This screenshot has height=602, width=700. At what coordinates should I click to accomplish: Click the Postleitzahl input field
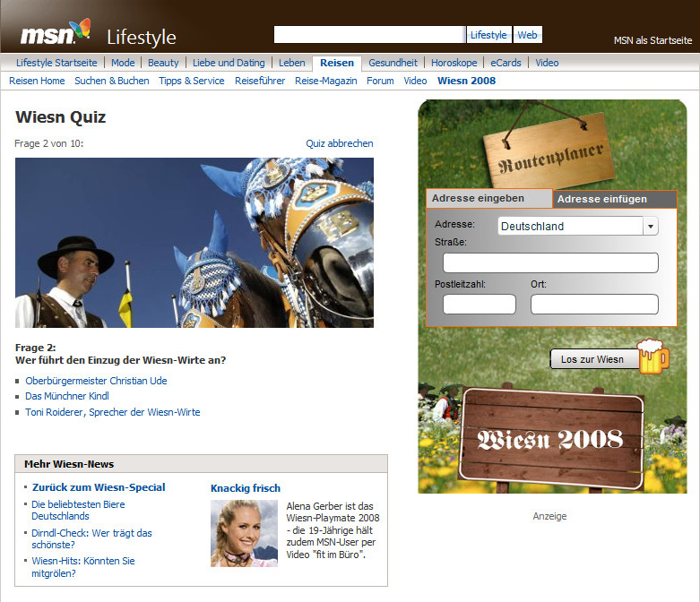pos(480,304)
